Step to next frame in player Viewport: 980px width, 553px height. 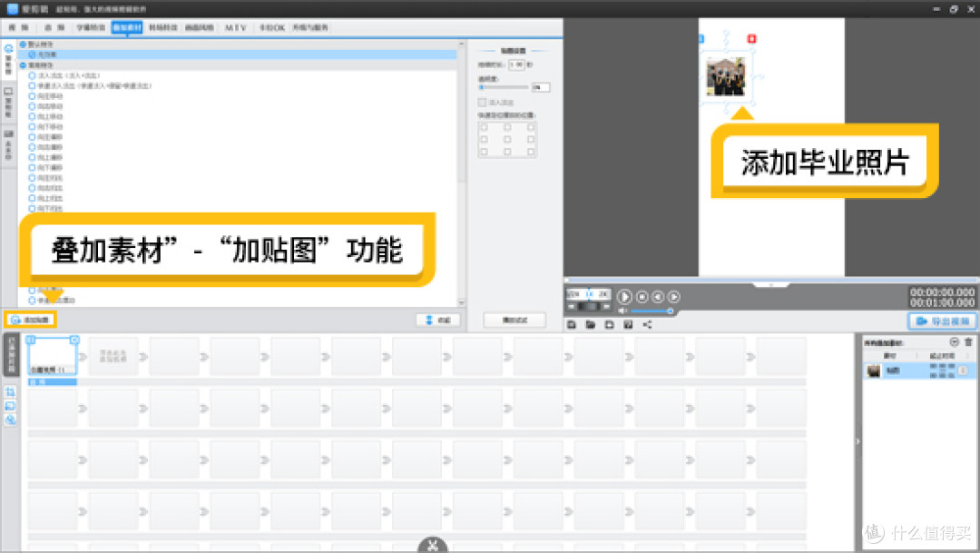(673, 297)
